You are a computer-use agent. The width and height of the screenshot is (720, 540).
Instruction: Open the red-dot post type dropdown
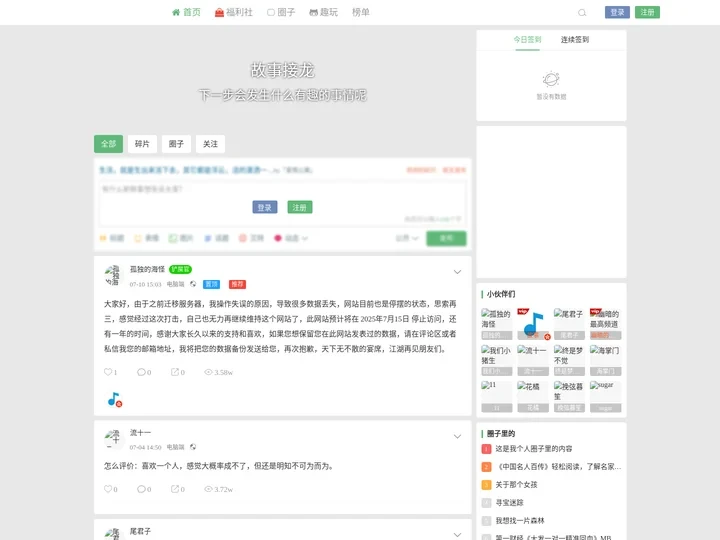(291, 238)
